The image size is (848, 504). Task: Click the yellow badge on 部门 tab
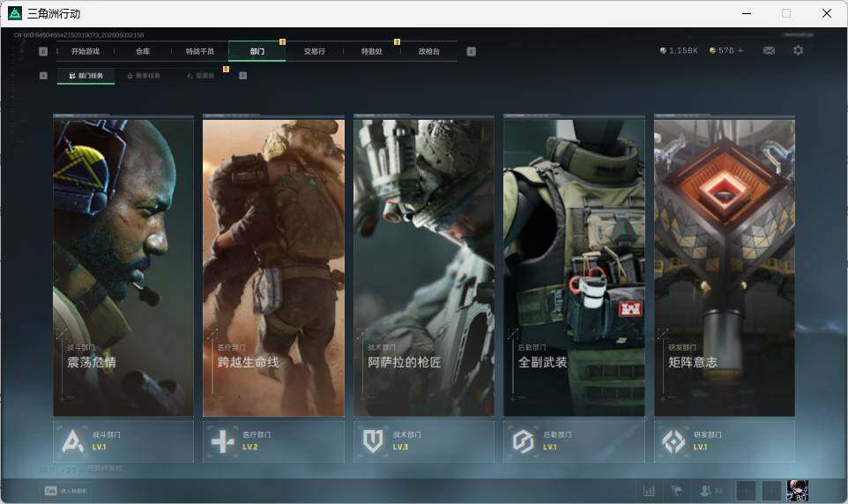pyautogui.click(x=282, y=41)
